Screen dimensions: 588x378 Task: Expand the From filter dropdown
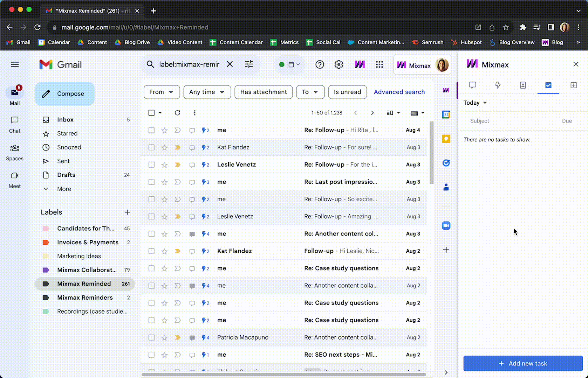click(162, 92)
